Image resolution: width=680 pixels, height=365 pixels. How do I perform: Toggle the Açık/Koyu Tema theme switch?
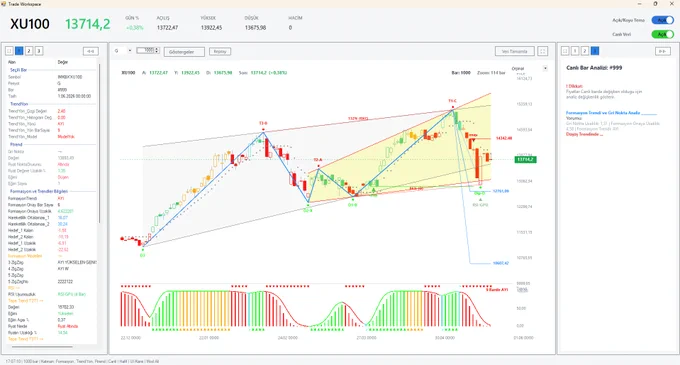[x=663, y=20]
